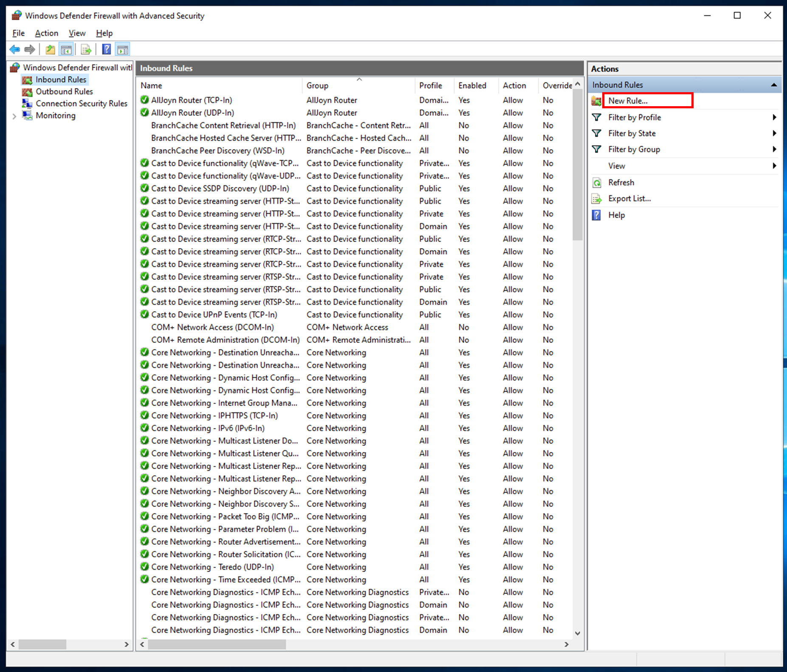Select the AllJoyn Router (UDP-In) rule name
Screen dimensions: 787x672
192,113
